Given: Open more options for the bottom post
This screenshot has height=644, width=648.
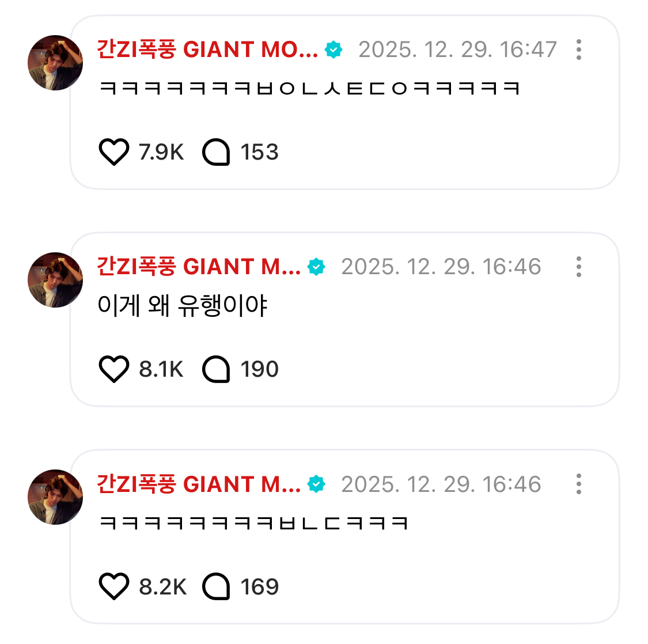Looking at the screenshot, I should click(x=578, y=484).
